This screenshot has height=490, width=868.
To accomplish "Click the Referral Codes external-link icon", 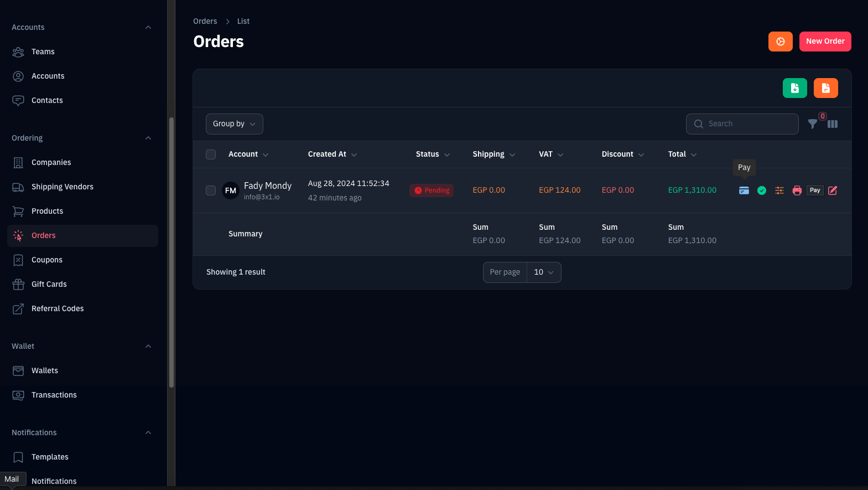I will (x=18, y=308).
